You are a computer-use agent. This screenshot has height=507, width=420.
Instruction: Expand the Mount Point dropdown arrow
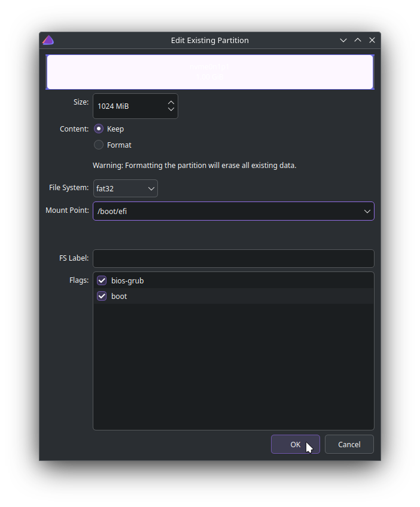pyautogui.click(x=367, y=211)
